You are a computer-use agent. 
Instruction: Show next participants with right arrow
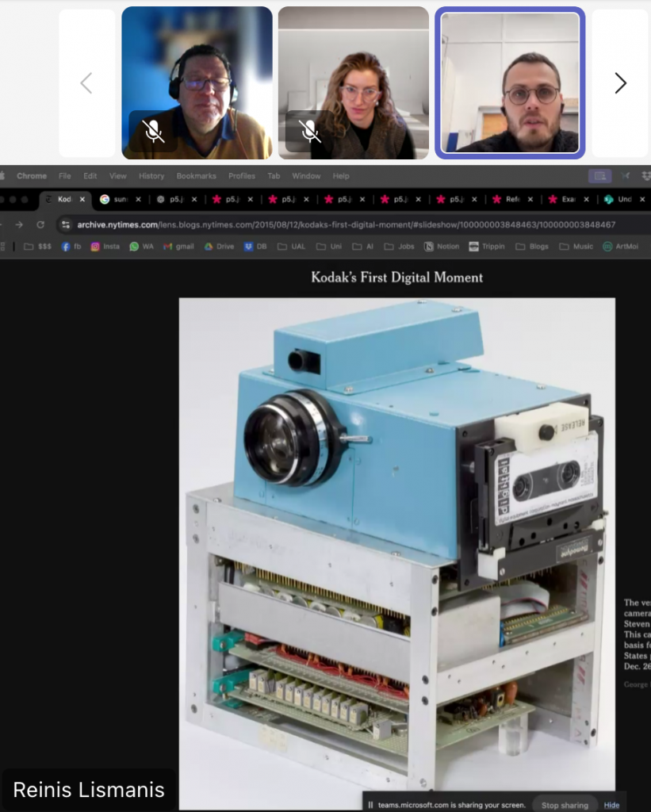click(620, 83)
